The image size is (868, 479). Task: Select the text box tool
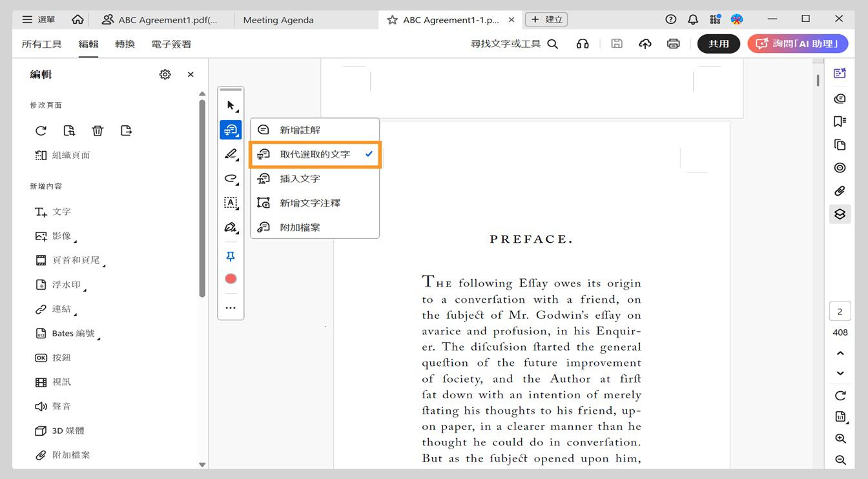click(x=231, y=203)
